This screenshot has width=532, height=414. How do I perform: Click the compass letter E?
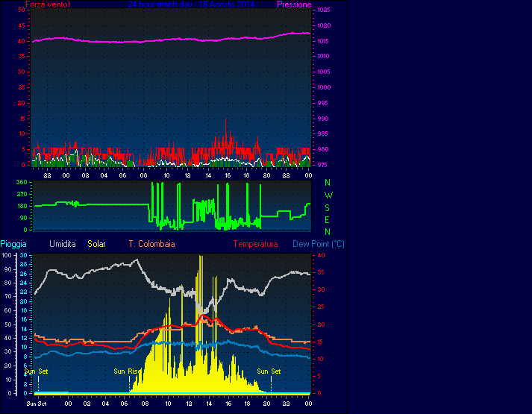[x=327, y=220]
